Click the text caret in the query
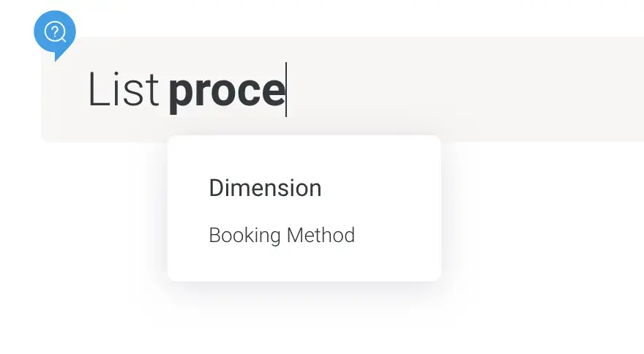The image size is (644, 354). click(x=286, y=90)
